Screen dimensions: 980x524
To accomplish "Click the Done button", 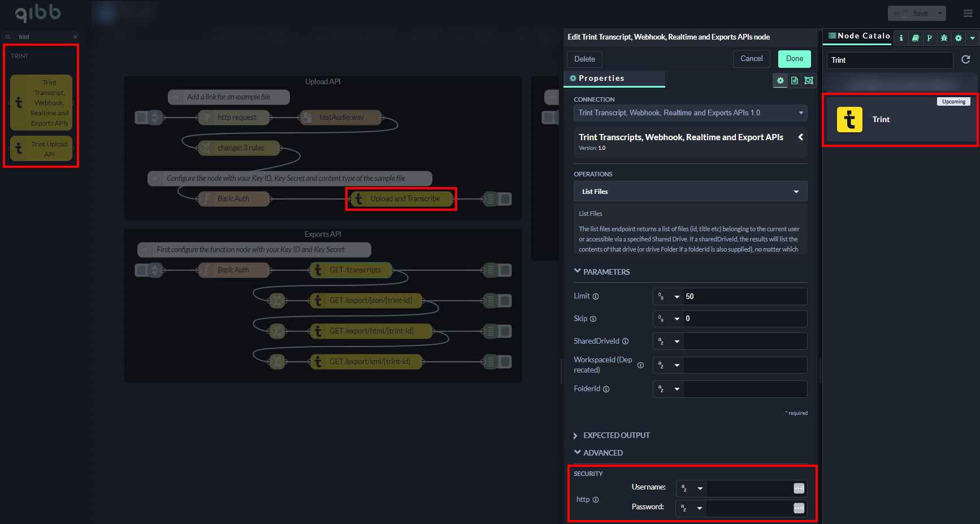I will (794, 59).
